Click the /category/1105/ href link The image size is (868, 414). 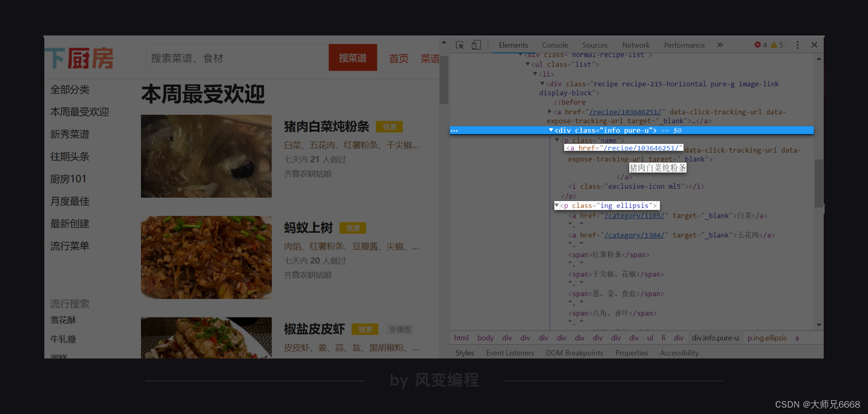[634, 216]
